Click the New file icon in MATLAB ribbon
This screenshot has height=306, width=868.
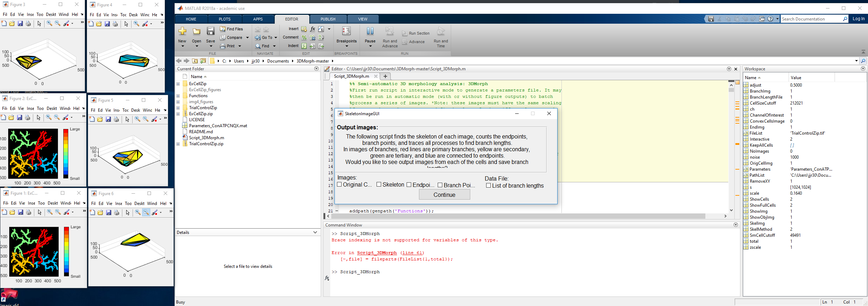pyautogui.click(x=182, y=31)
